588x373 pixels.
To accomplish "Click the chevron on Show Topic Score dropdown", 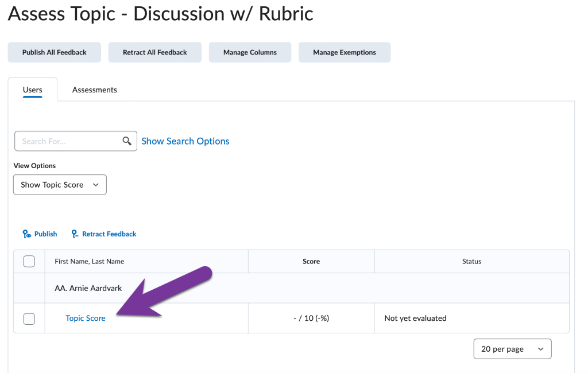I will (x=95, y=184).
